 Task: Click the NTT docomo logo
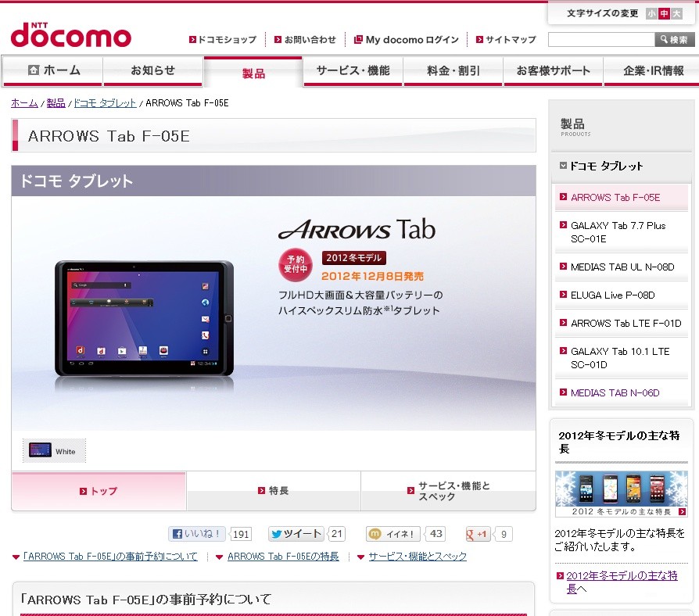pos(71,34)
